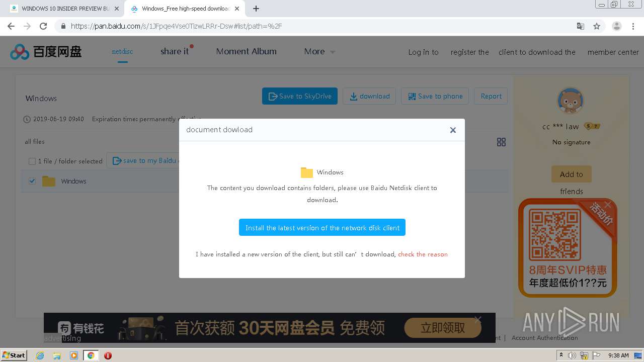Close the bottom advertising banner
Image resolution: width=644 pixels, height=362 pixels.
(477, 319)
